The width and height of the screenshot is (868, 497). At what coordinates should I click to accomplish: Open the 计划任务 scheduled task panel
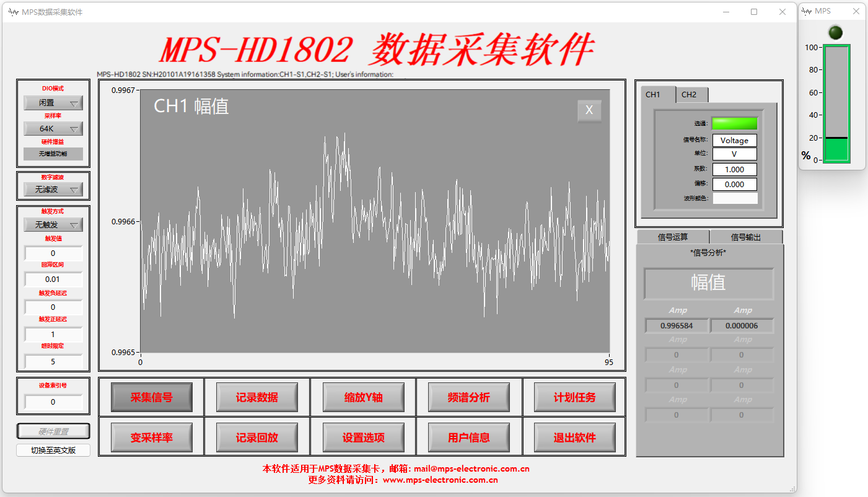tap(575, 397)
